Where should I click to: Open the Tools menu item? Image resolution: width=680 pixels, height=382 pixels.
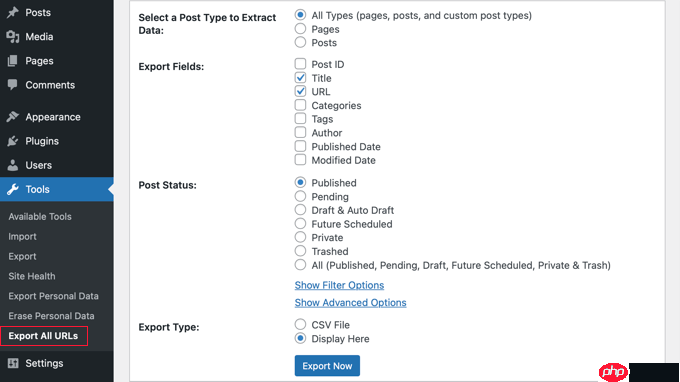pyautogui.click(x=57, y=189)
